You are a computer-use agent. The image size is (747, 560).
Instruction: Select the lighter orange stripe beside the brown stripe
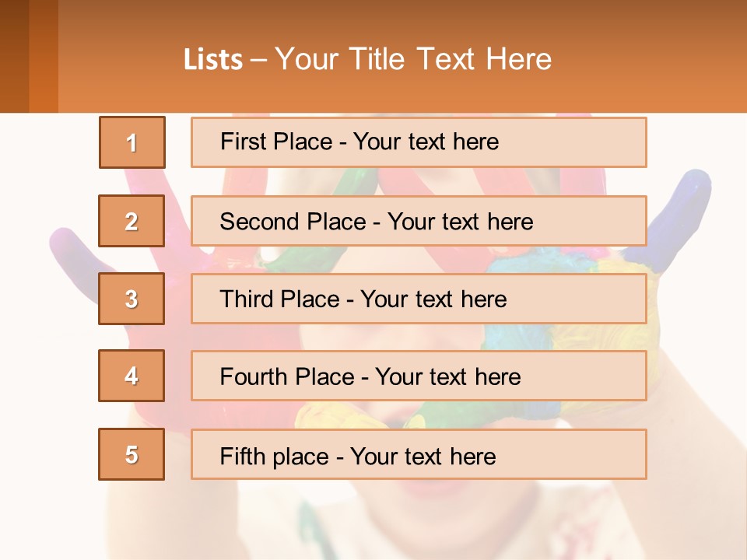[44, 56]
